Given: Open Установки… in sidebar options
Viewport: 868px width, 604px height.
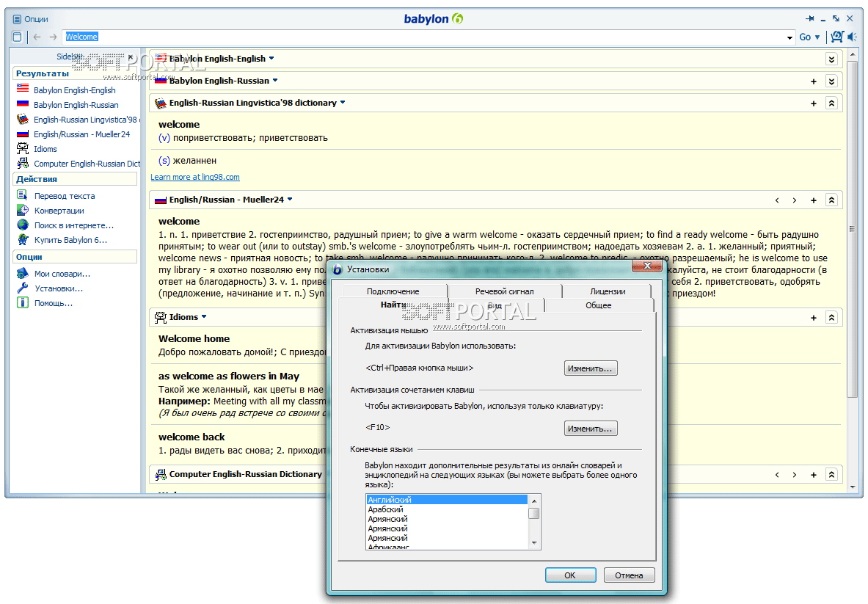Looking at the screenshot, I should 59,288.
